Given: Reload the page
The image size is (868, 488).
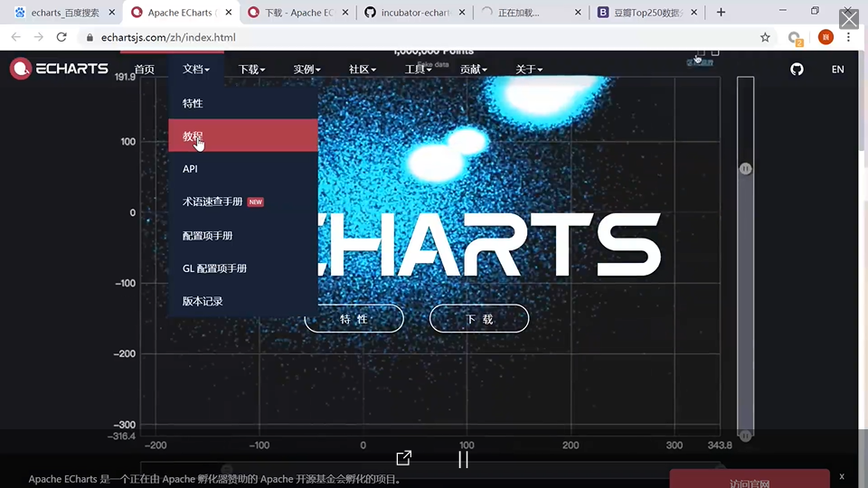Looking at the screenshot, I should tap(61, 37).
